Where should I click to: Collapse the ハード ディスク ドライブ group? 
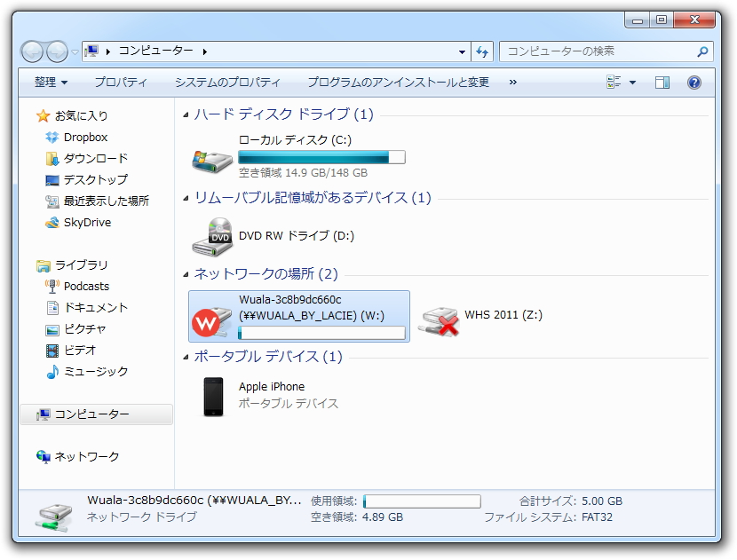[x=184, y=114]
